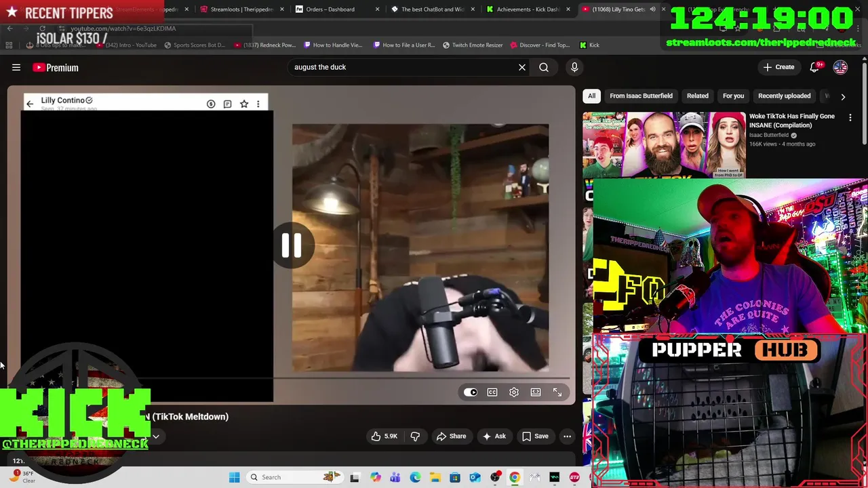Switch to the 'Orders – Dashboard' tab

point(330,9)
